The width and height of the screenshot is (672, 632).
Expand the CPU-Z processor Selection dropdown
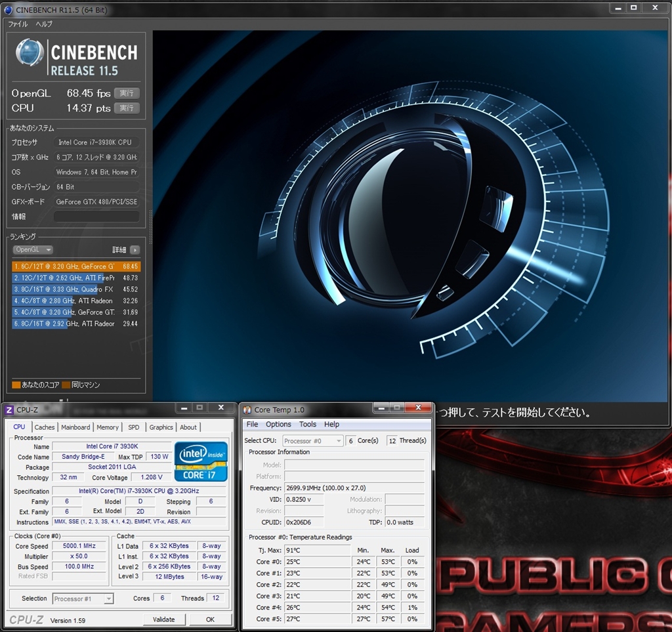coord(83,599)
